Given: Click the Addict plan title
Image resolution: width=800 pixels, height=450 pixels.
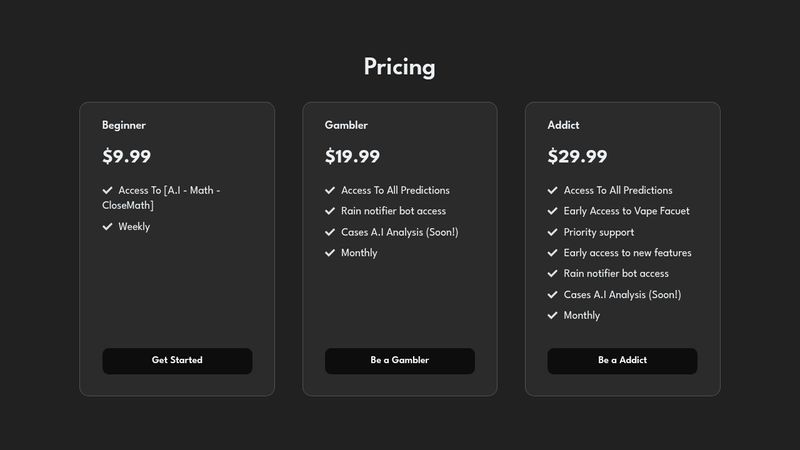Looking at the screenshot, I should [x=563, y=125].
